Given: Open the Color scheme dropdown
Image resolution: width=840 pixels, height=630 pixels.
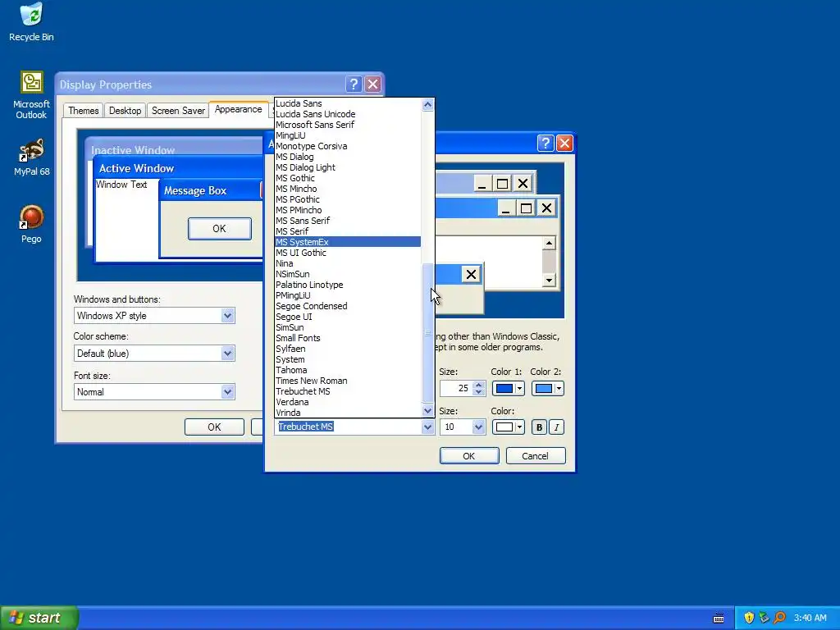Looking at the screenshot, I should (228, 353).
